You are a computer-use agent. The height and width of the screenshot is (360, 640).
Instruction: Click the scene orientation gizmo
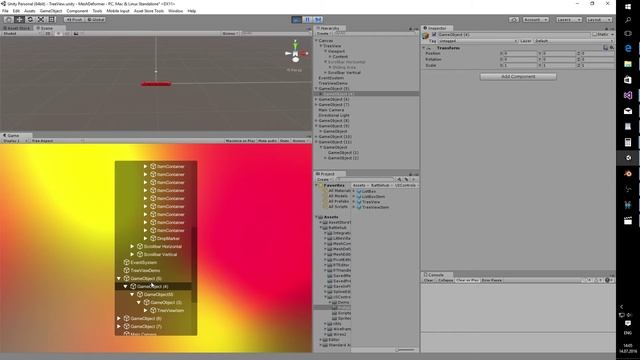click(296, 53)
